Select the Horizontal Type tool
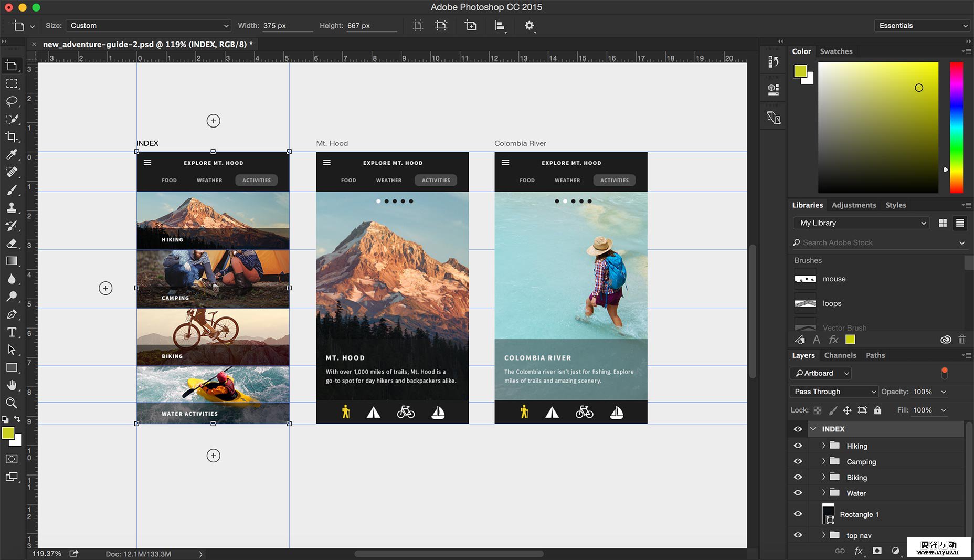 pos(12,332)
